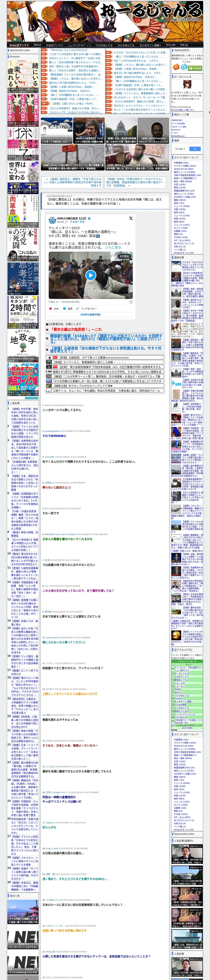Open thumbnail 【80年ぶり財政黒字】アルゼンチン

(89, 131)
